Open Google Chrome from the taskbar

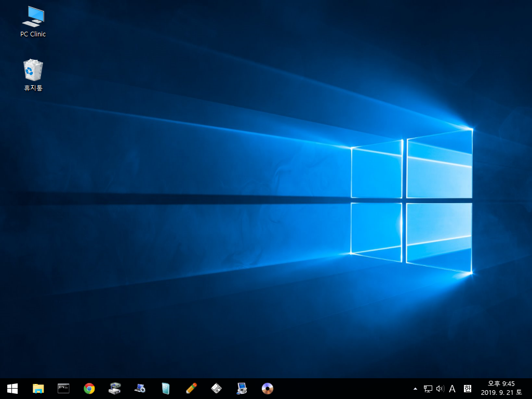89,389
